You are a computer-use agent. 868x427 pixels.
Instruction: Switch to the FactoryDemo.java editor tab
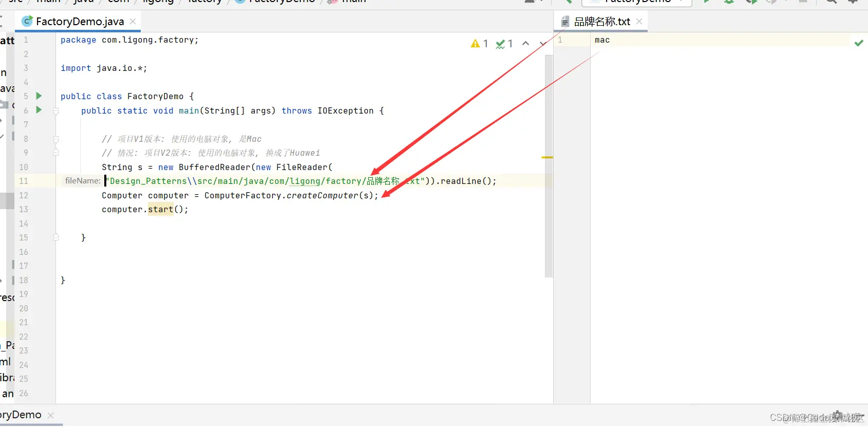coord(80,22)
